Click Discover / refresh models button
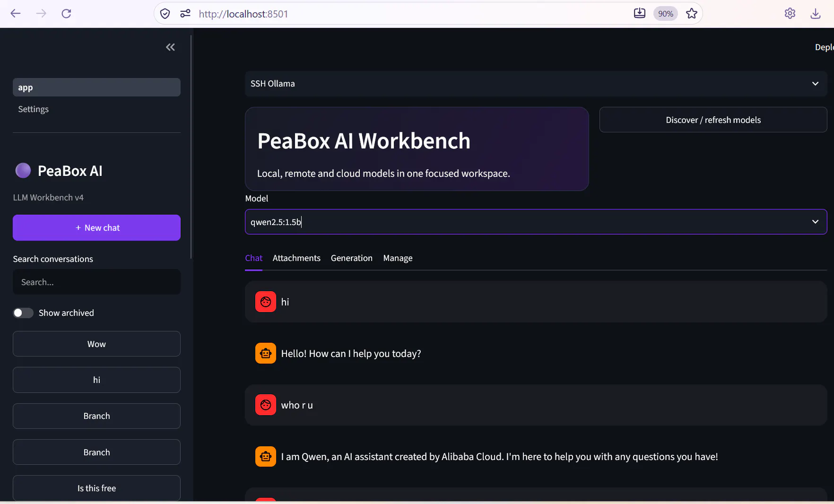Screen dimensions: 834x504 coord(713,120)
